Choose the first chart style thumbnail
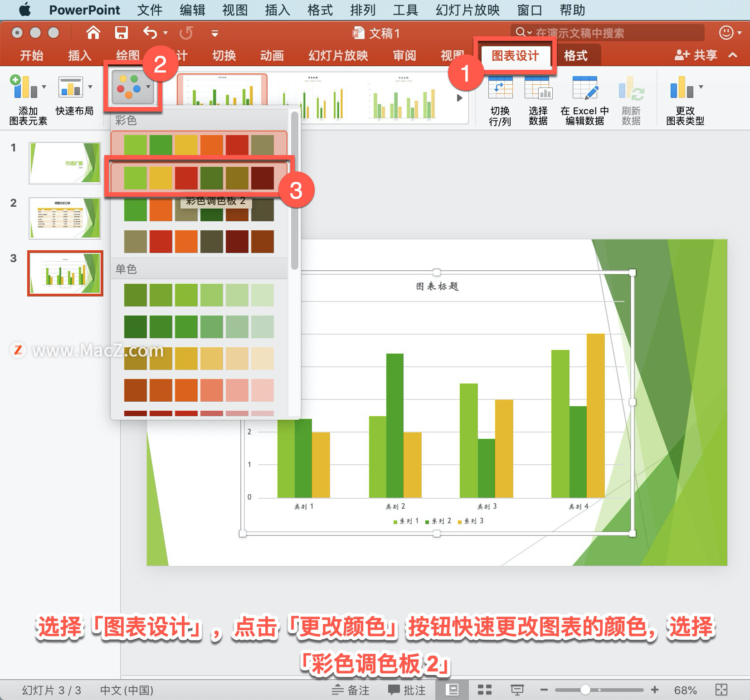750x700 pixels. (222, 91)
